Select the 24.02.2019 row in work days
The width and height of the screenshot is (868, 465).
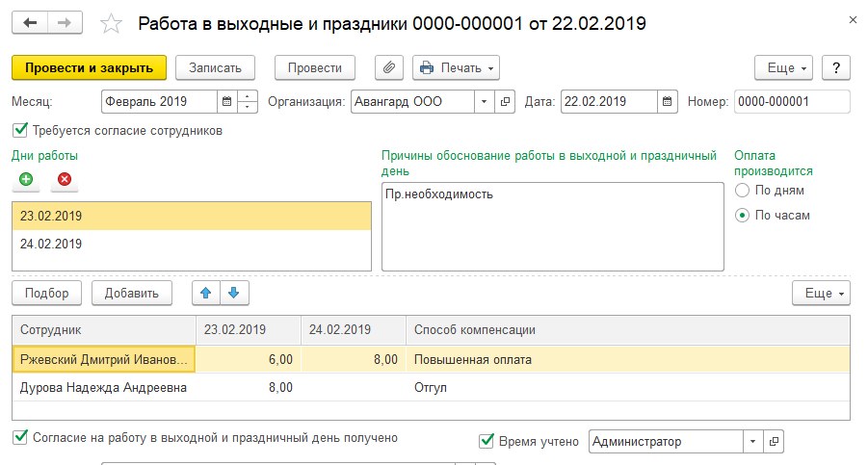click(x=191, y=244)
